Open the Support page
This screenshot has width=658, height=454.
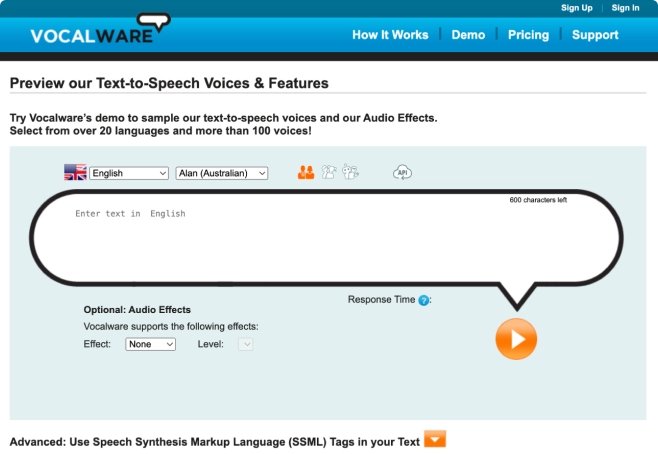click(x=595, y=35)
